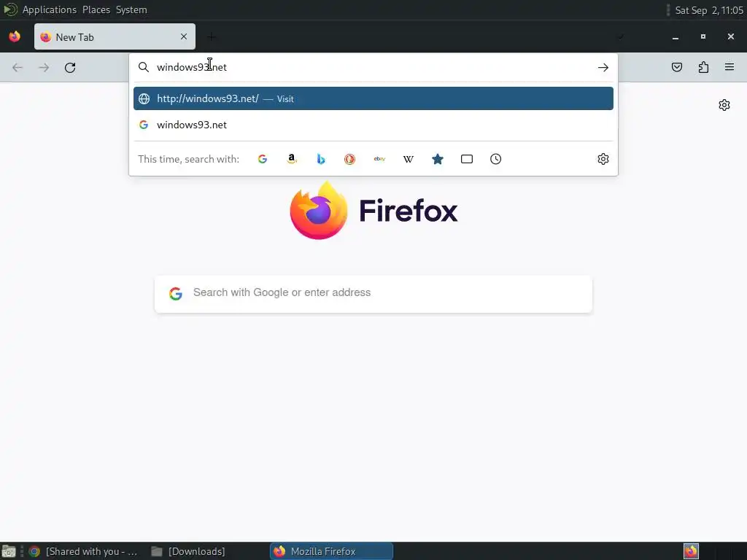Open Save to Pocket
747x560 pixels.
point(676,67)
